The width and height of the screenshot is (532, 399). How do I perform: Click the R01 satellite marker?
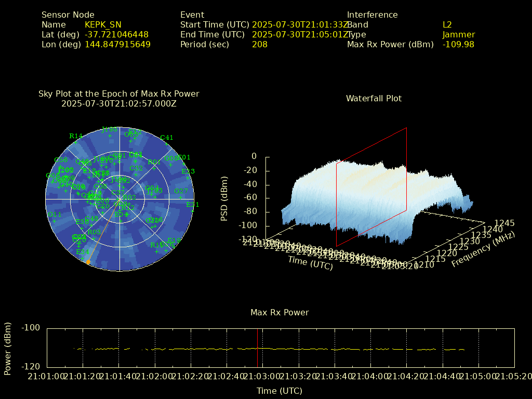pos(154,168)
